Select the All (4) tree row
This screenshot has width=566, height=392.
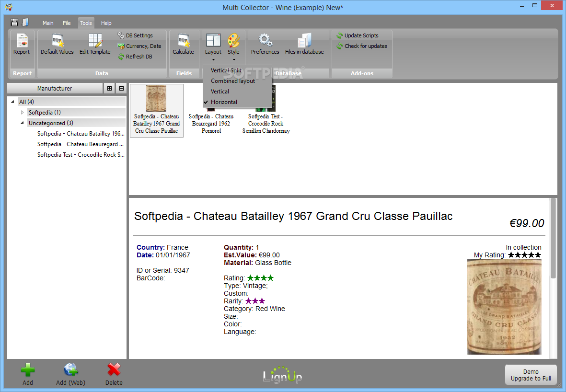click(x=72, y=102)
